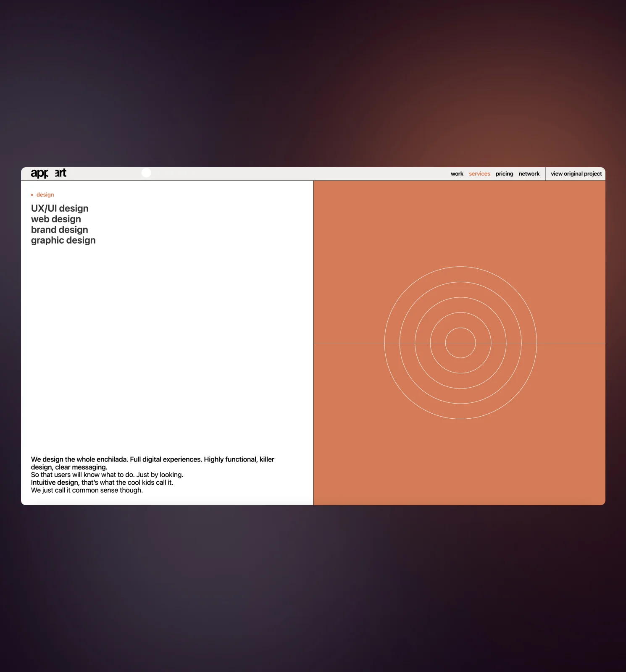Open the work page from the navigation

pyautogui.click(x=457, y=174)
